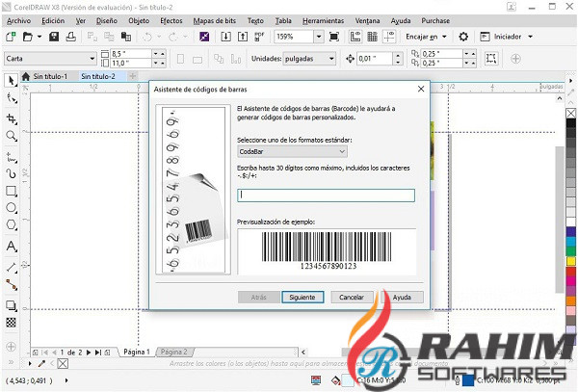This screenshot has width=578, height=392.
Task: Open the zoom level 159% dropdown
Action: point(319,37)
